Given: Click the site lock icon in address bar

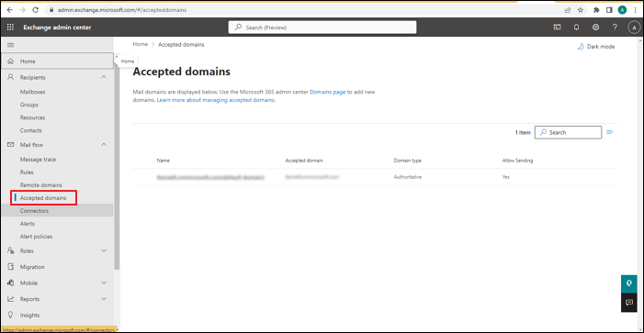Looking at the screenshot, I should point(51,10).
